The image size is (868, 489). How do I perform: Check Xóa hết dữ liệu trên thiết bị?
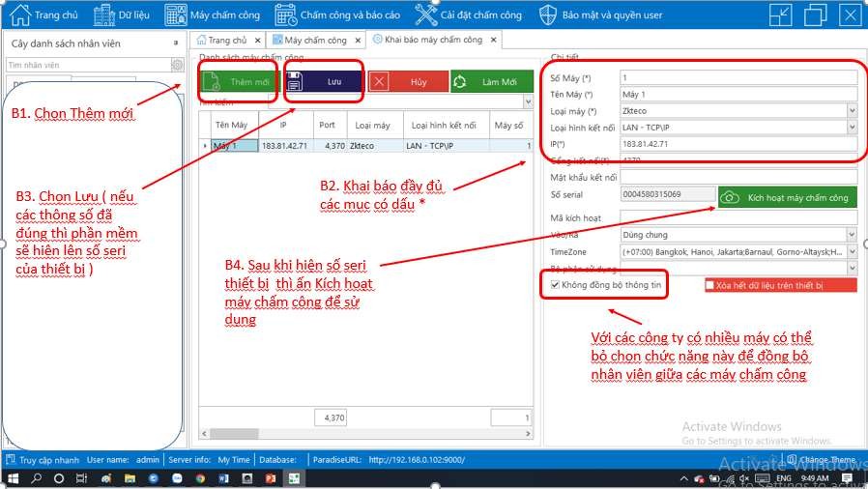pyautogui.click(x=709, y=285)
